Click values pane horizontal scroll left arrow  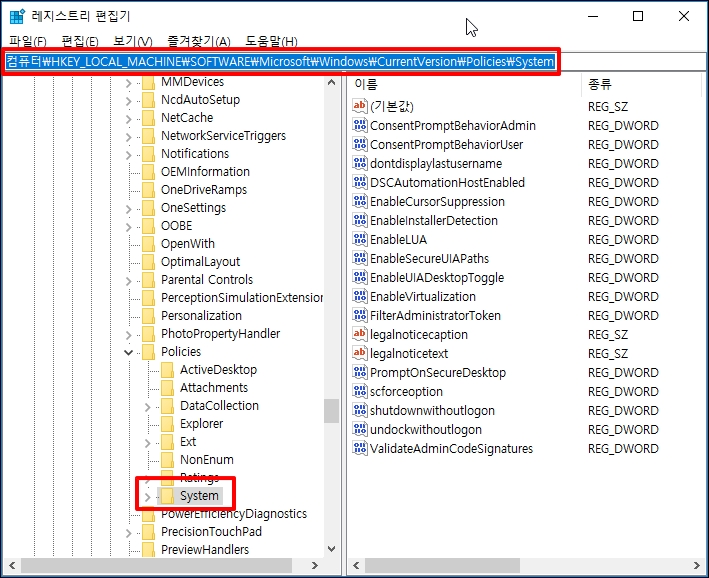pyautogui.click(x=356, y=565)
